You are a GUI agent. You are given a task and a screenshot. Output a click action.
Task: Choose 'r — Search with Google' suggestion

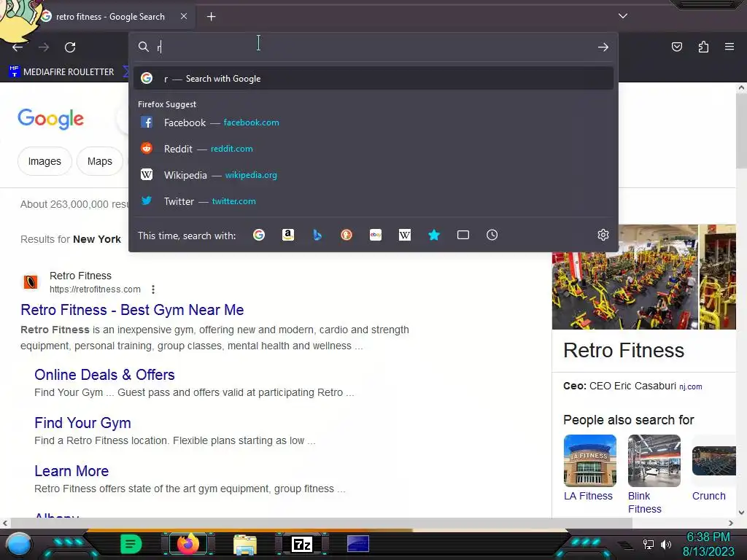coord(373,79)
